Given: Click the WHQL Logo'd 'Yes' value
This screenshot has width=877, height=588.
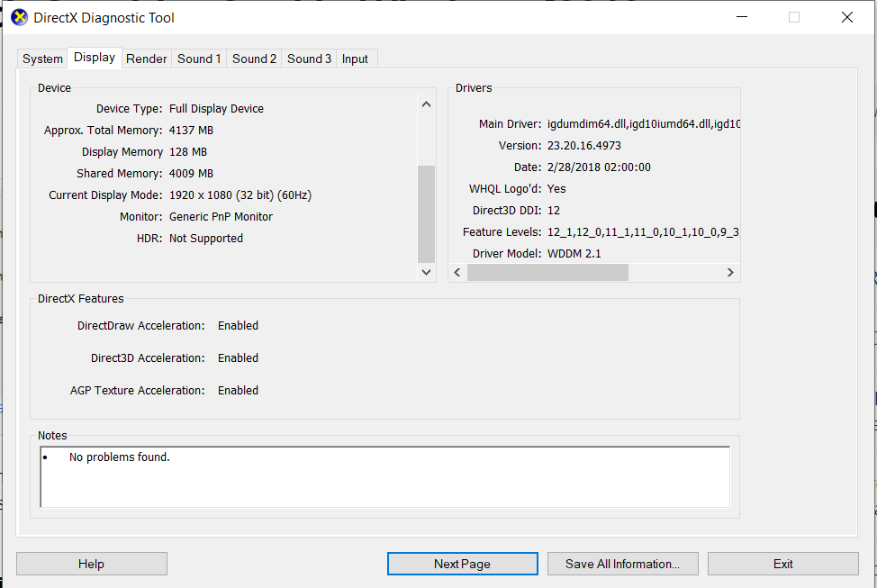Looking at the screenshot, I should (x=556, y=188).
